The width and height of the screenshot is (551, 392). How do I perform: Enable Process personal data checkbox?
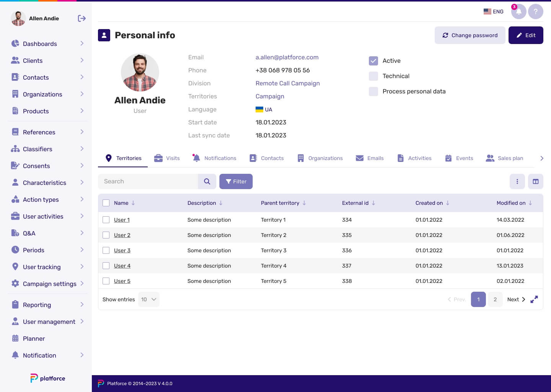(373, 91)
